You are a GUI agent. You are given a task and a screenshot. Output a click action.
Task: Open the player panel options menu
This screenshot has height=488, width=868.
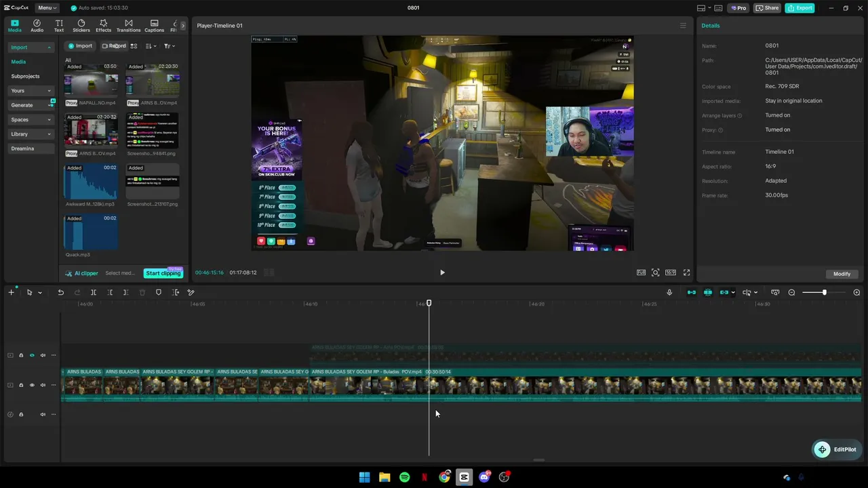pos(683,26)
